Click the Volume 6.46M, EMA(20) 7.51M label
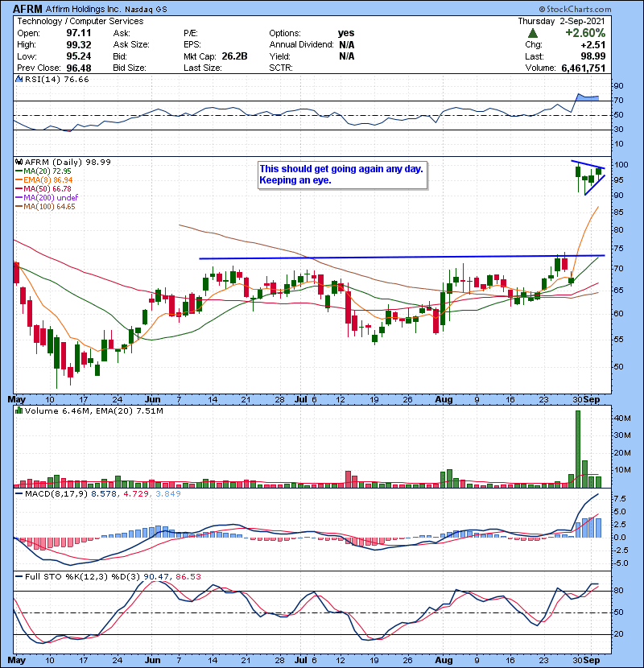Viewport: 644px width, 668px height. 94,410
